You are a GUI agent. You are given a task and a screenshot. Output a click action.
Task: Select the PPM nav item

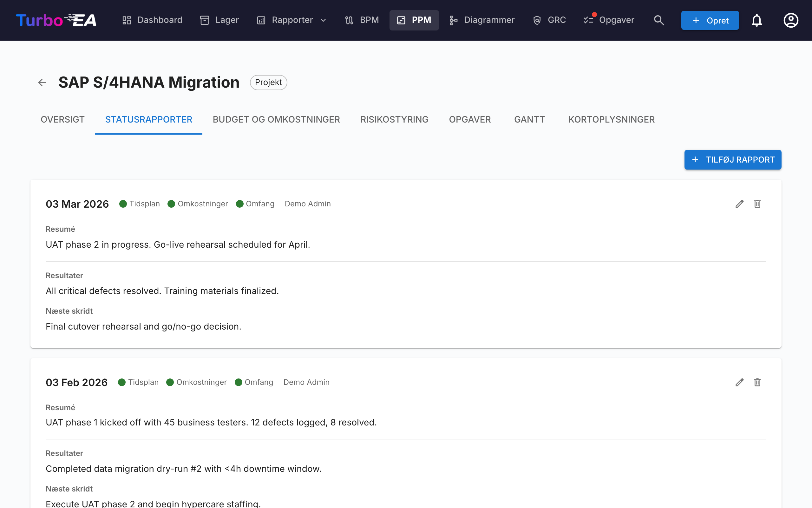coord(414,20)
